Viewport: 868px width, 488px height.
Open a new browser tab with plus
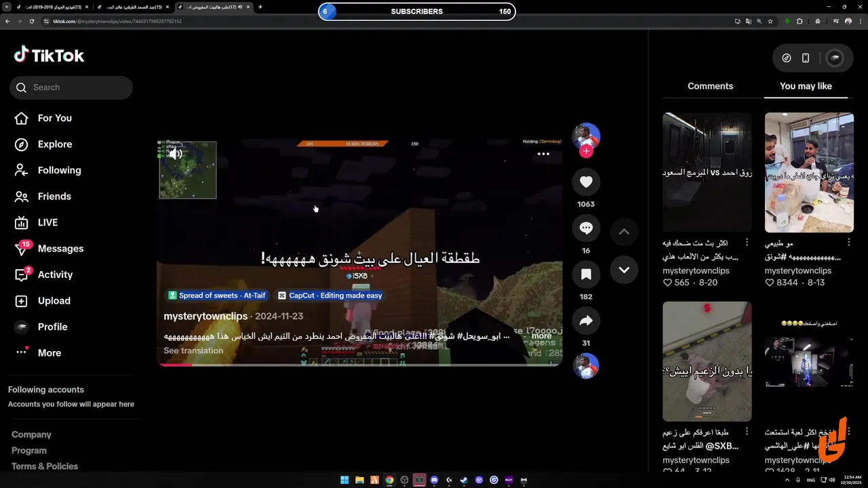point(260,7)
